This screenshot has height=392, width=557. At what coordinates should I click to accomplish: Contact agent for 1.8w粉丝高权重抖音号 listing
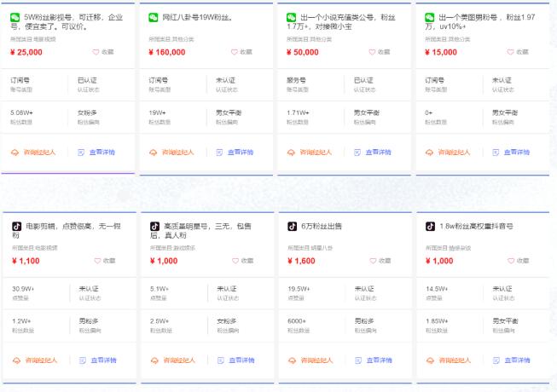(456, 360)
